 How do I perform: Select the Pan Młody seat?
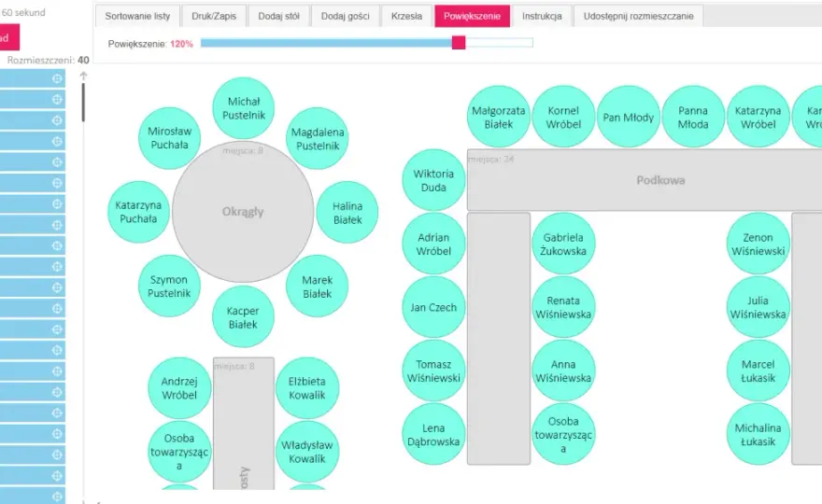[x=629, y=117]
